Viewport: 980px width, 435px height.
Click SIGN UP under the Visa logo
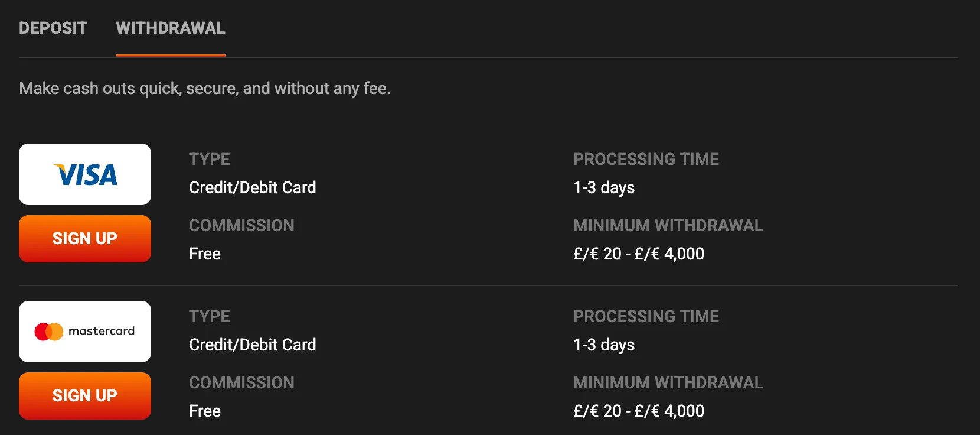pyautogui.click(x=85, y=238)
